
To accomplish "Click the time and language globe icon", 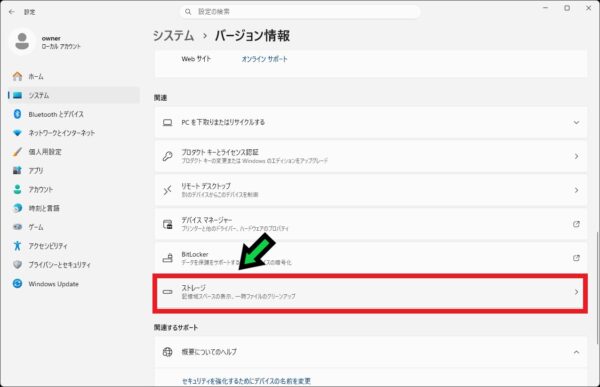I will click(17, 208).
